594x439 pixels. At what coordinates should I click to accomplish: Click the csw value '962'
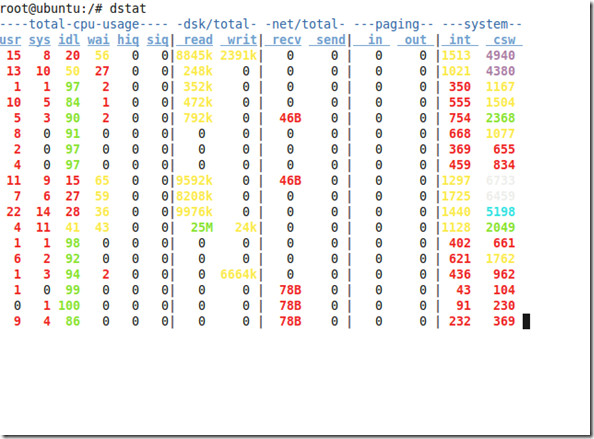tap(504, 274)
